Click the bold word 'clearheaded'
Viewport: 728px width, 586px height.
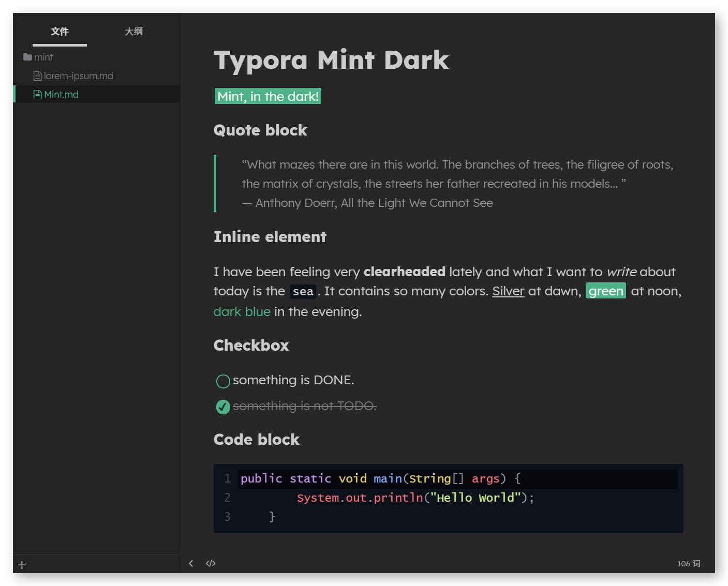[x=404, y=272]
